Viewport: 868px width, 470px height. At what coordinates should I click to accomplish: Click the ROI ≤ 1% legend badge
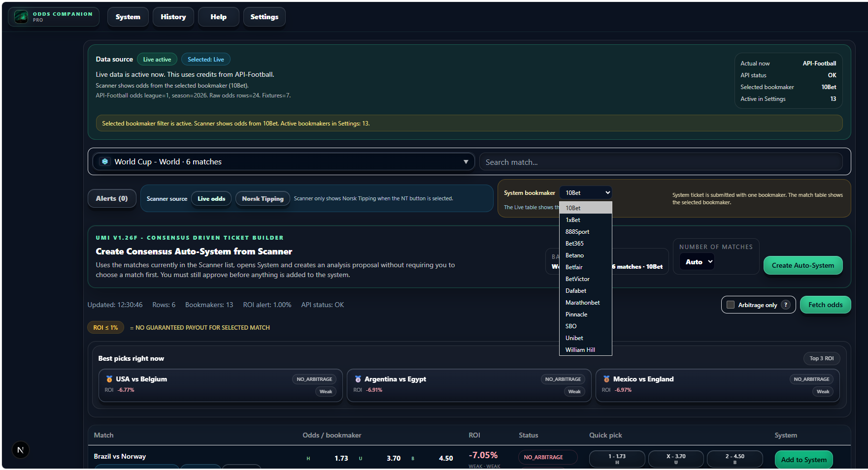pos(105,327)
